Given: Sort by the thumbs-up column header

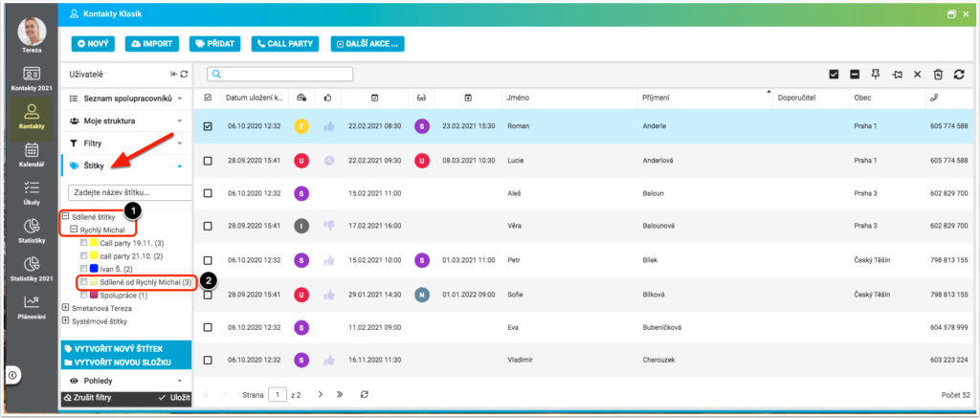Looking at the screenshot, I should [328, 98].
